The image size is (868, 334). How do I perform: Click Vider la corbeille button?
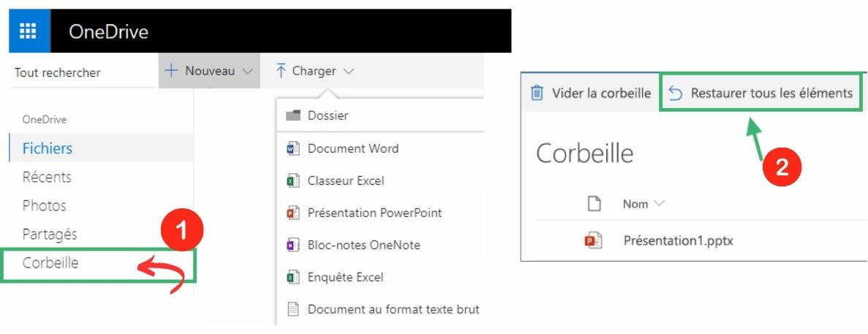[x=590, y=93]
